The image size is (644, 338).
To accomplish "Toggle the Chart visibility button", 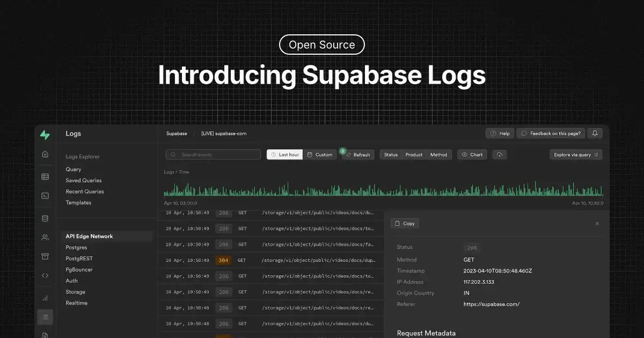I will tap(472, 155).
